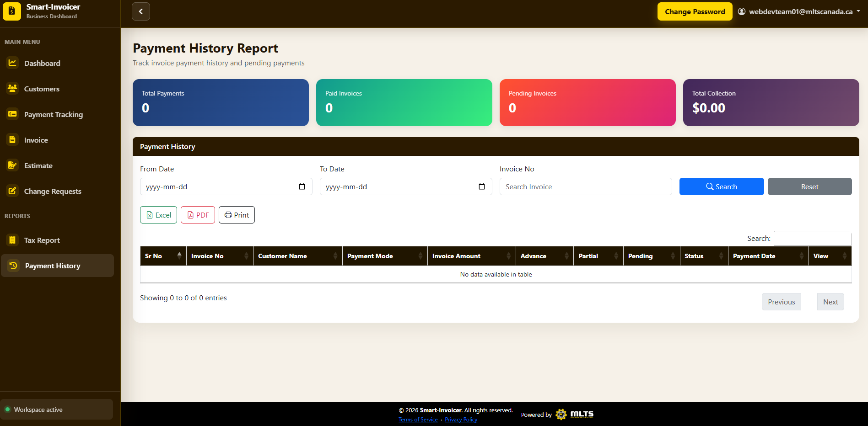Click the Print button
This screenshot has height=426, width=868.
(x=237, y=215)
